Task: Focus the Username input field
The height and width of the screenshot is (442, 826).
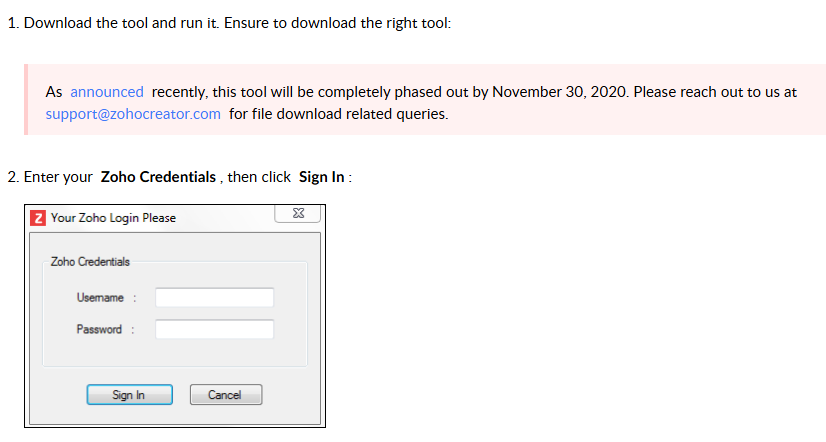Action: pos(214,298)
